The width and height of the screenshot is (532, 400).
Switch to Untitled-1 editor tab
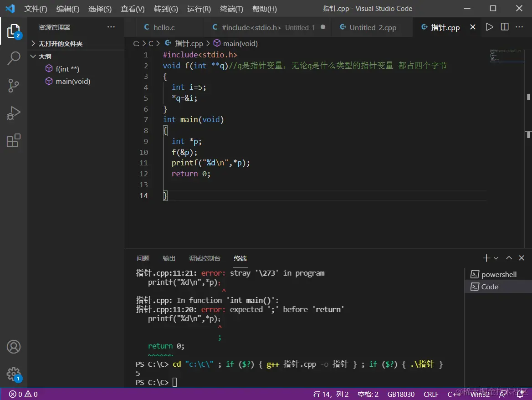pyautogui.click(x=268, y=27)
